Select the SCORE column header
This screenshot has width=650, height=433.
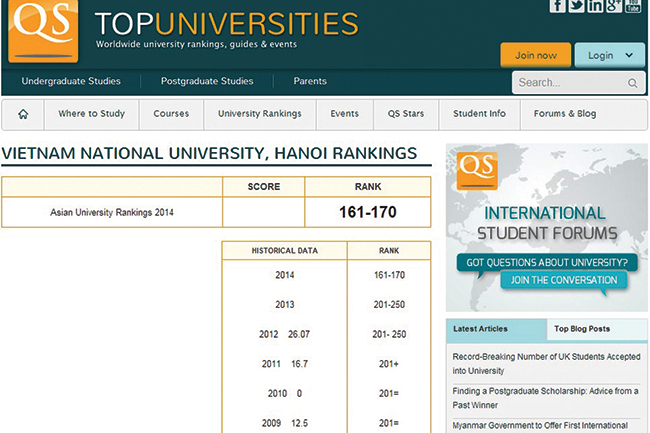[264, 187]
